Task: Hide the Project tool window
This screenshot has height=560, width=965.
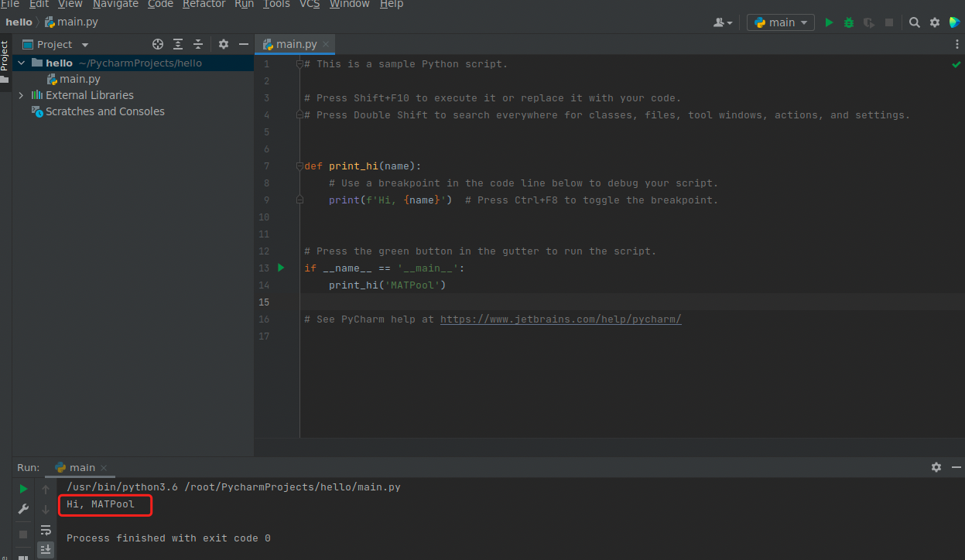Action: [x=244, y=44]
